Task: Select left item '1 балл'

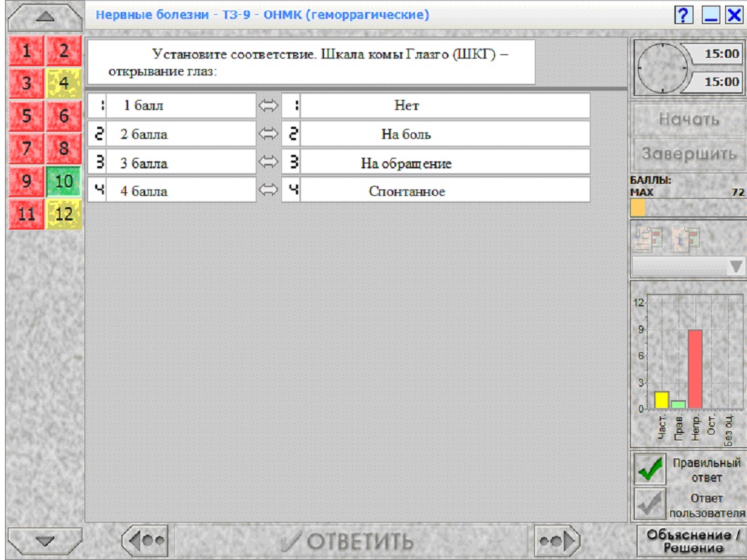Action: 181,105
